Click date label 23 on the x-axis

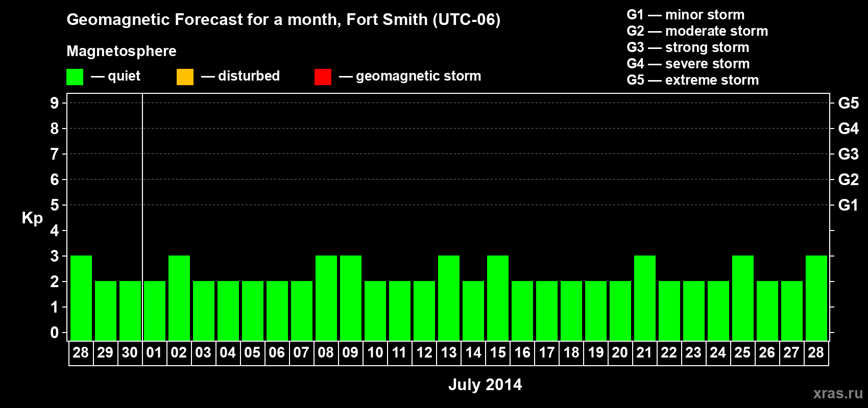[x=693, y=353]
